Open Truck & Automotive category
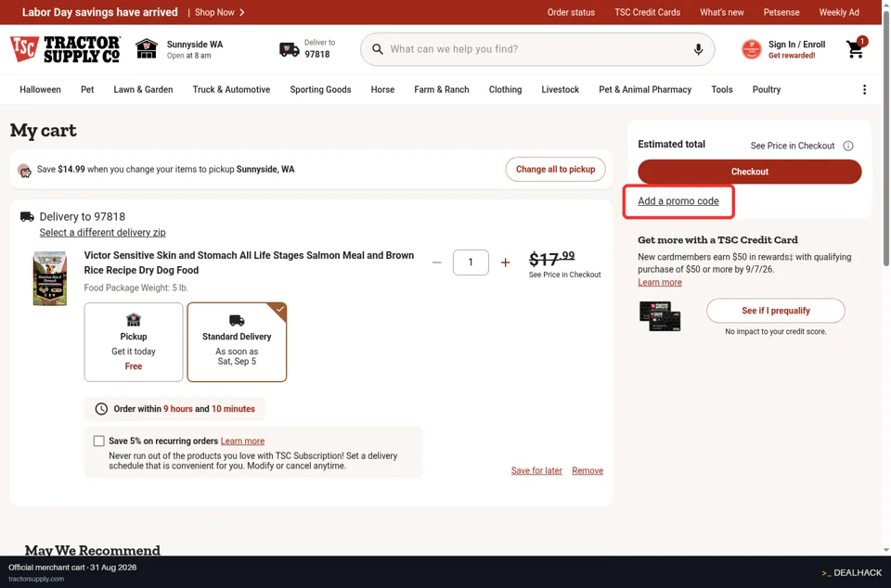The height and width of the screenshot is (588, 891). (231, 90)
